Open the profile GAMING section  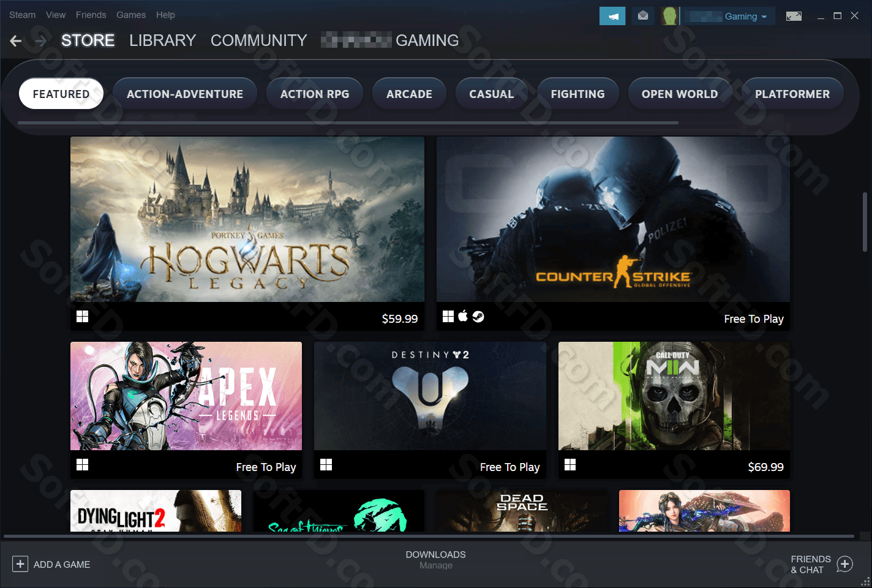tap(389, 40)
